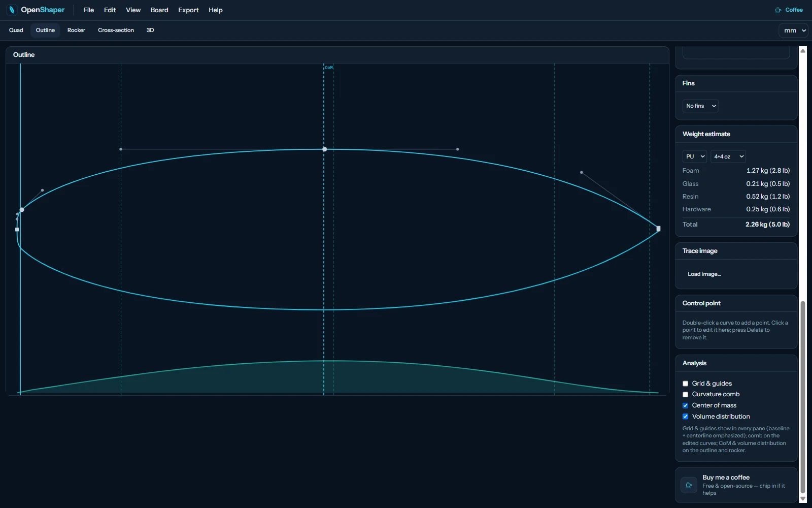This screenshot has height=508, width=812.
Task: Select the tail corner control point
Action: coord(22,210)
